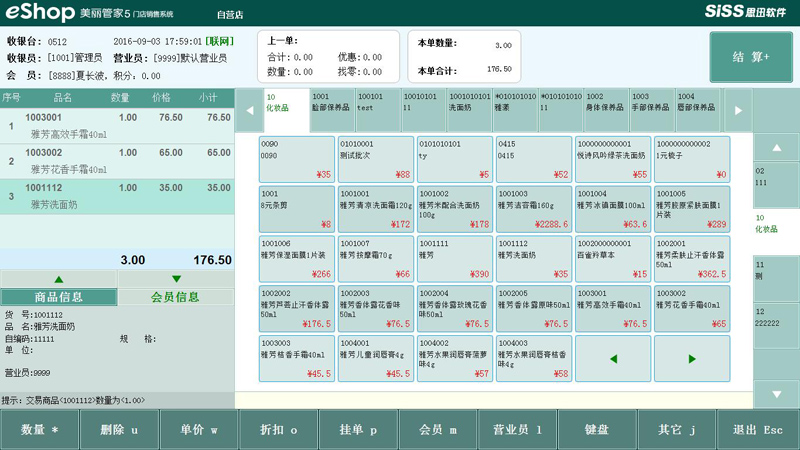The height and width of the screenshot is (450, 800).
Task: Click the 会员 m button
Action: [x=438, y=430]
